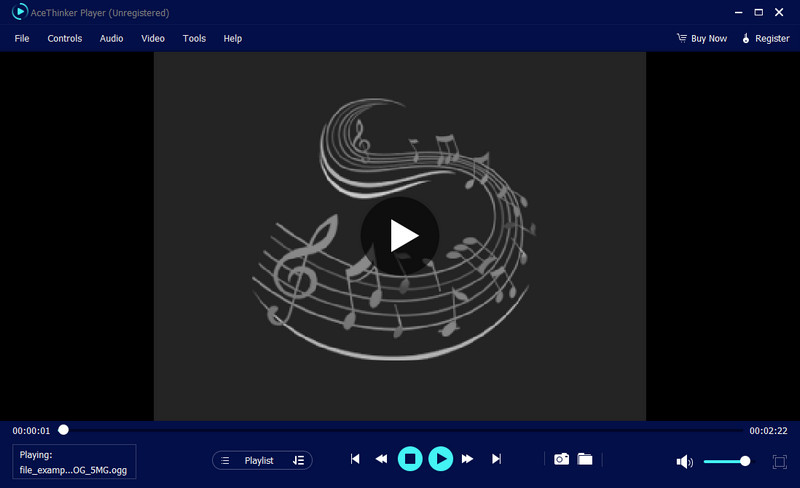
Task: Click the Register key icon
Action: [746, 38]
